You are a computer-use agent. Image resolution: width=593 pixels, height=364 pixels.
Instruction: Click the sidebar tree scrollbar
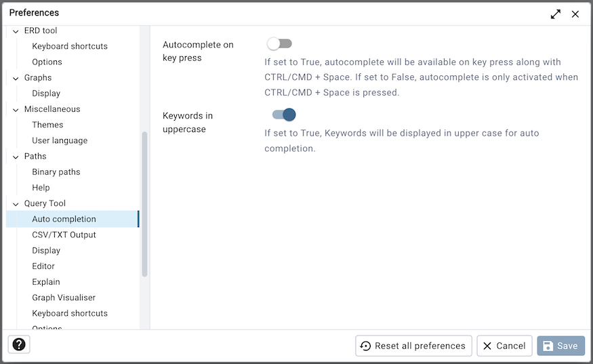(144, 203)
